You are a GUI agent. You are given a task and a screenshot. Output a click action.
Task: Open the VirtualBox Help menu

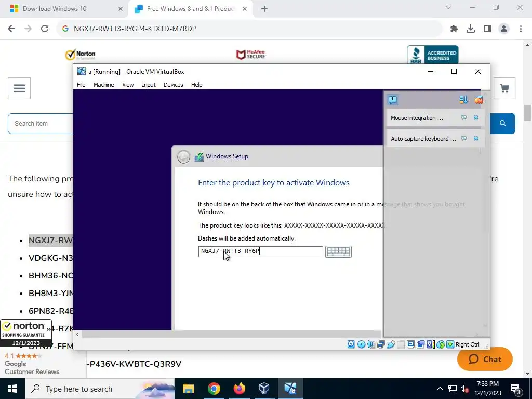(x=196, y=85)
